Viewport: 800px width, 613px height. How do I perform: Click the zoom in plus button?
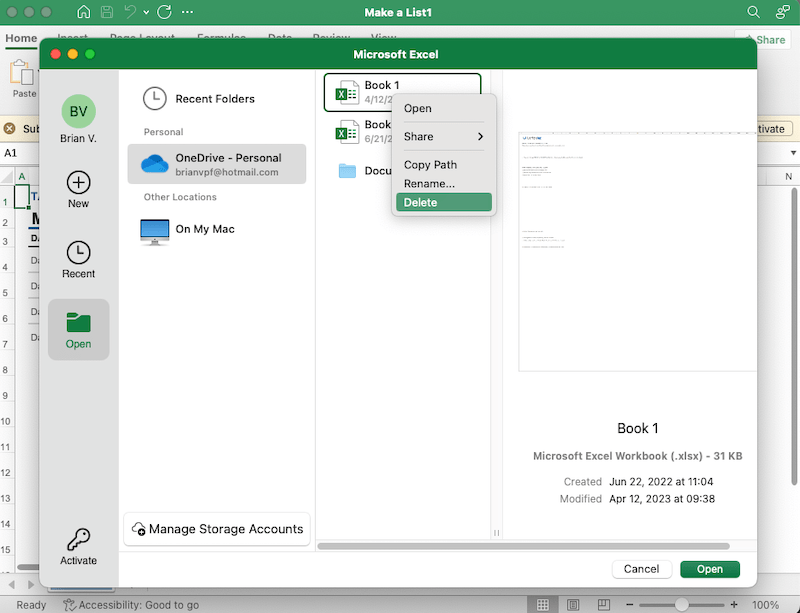pos(734,605)
